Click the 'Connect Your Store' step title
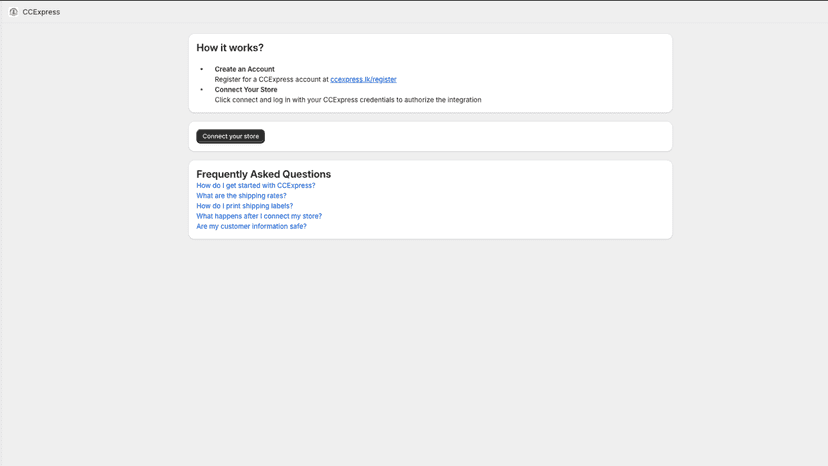Viewport: 828px width, 466px height. pos(246,90)
